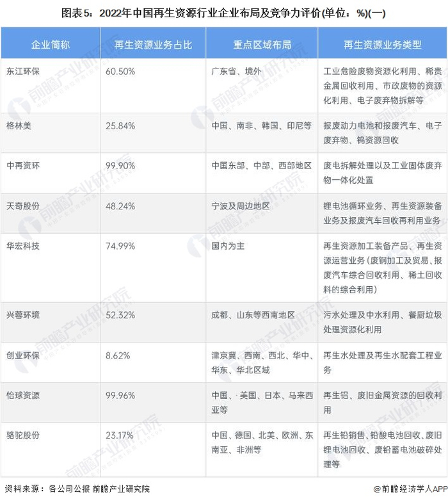The height and width of the screenshot is (502, 448).
Task: Select the company name '天奇股份'
Action: [x=23, y=206]
